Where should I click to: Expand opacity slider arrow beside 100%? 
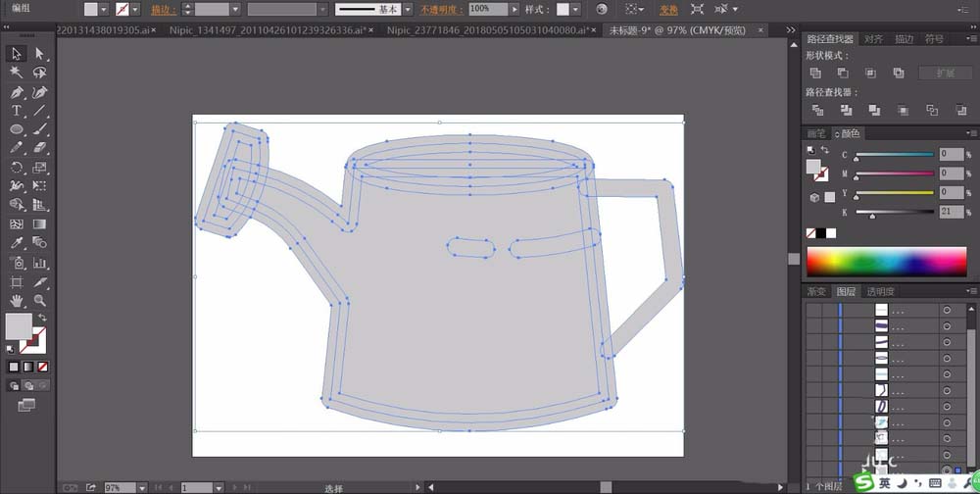pos(514,10)
